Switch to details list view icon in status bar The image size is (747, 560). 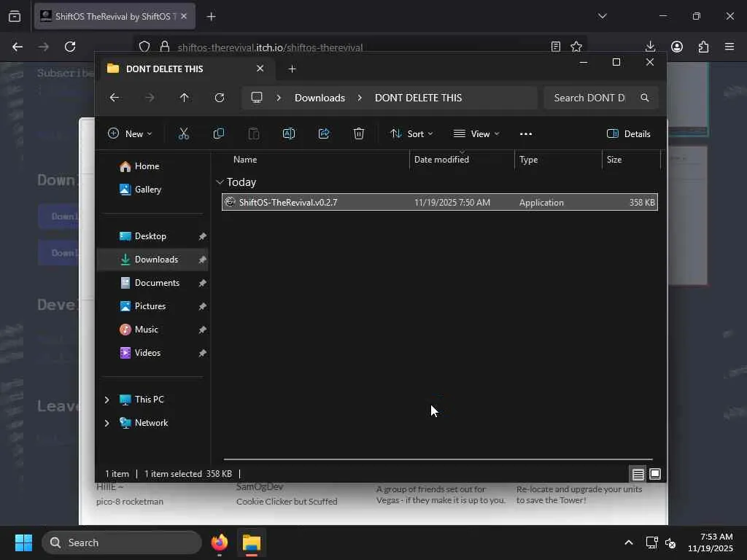(638, 474)
